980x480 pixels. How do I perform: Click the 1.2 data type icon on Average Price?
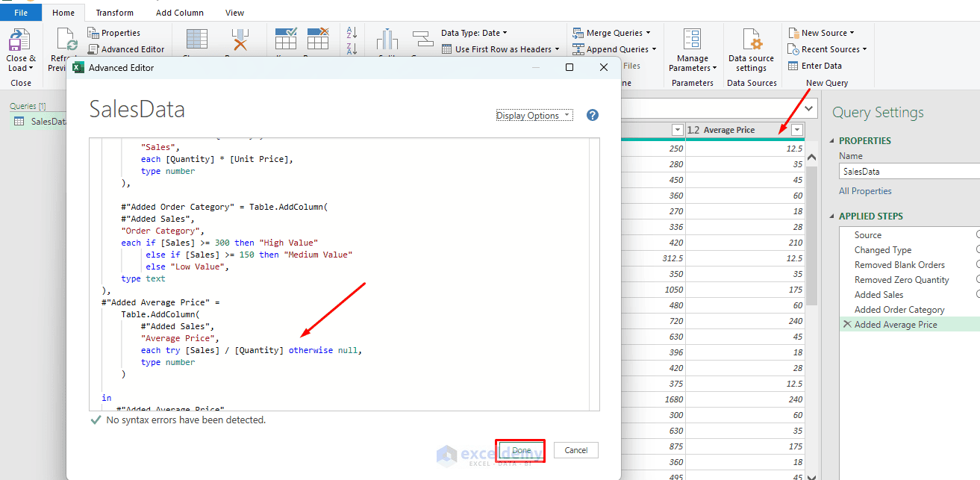coord(693,130)
